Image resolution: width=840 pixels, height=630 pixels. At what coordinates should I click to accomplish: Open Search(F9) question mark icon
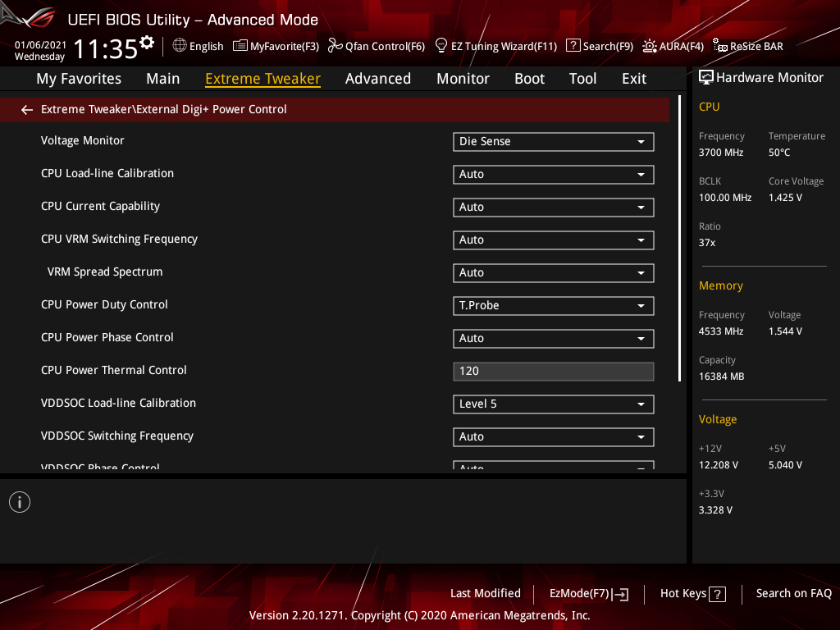click(573, 46)
